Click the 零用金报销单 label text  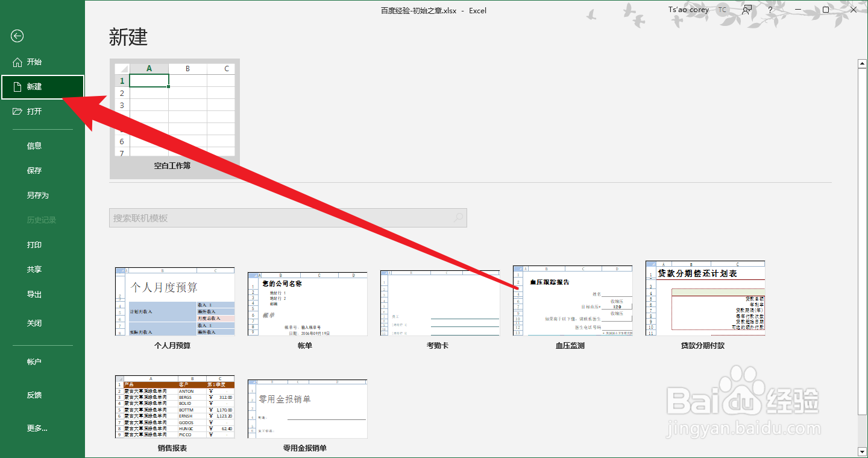click(305, 448)
